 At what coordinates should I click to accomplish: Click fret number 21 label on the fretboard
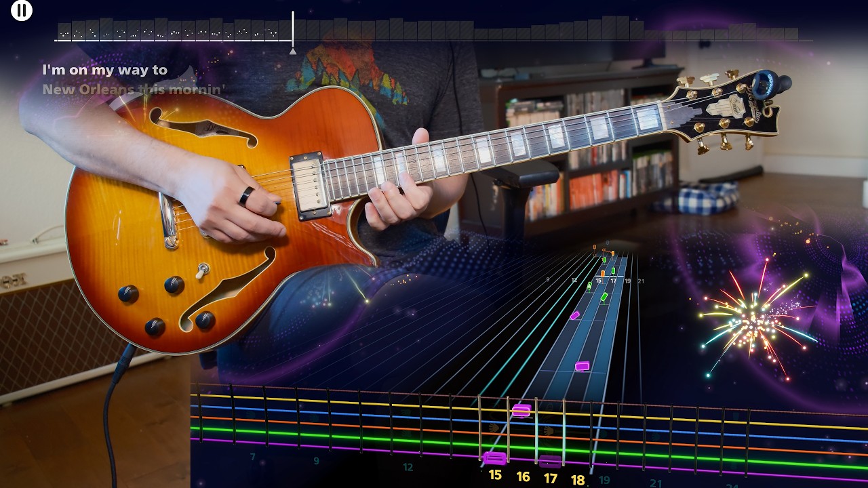coord(656,483)
